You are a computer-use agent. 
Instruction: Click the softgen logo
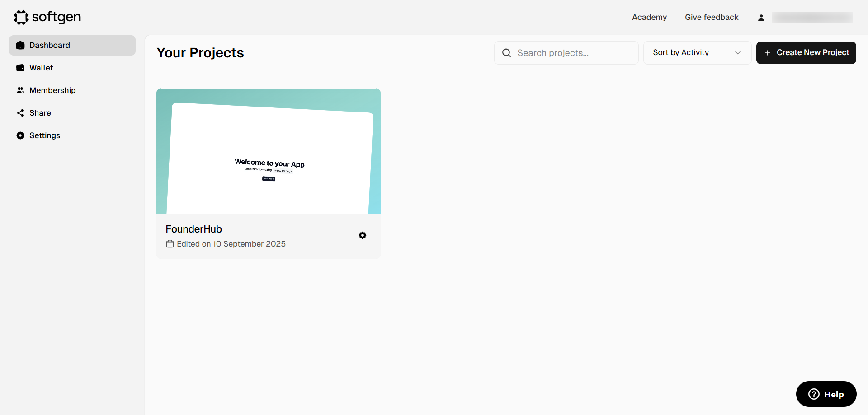pos(47,17)
